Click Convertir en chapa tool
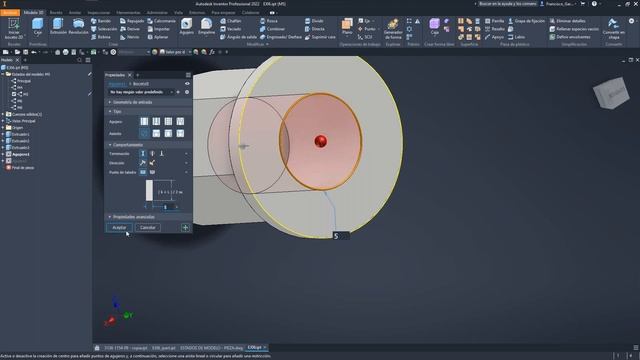Screen dimensions: 640x360 coord(613,29)
